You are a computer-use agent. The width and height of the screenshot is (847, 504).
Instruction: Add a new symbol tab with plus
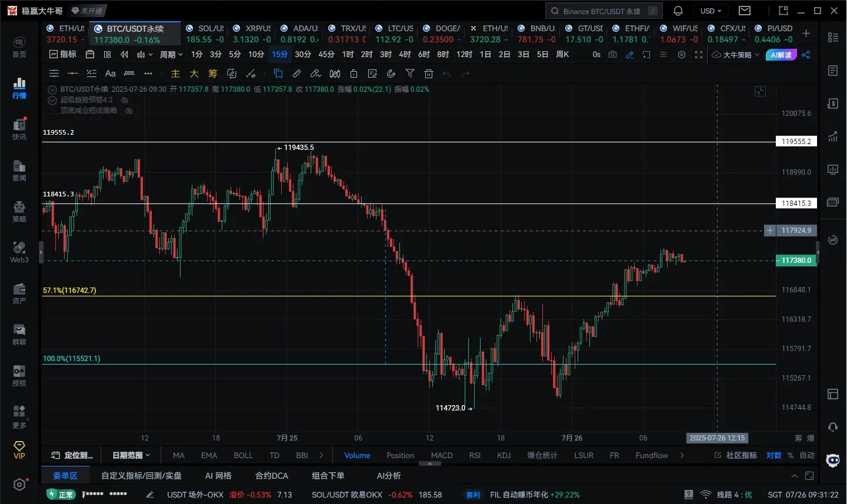806,34
